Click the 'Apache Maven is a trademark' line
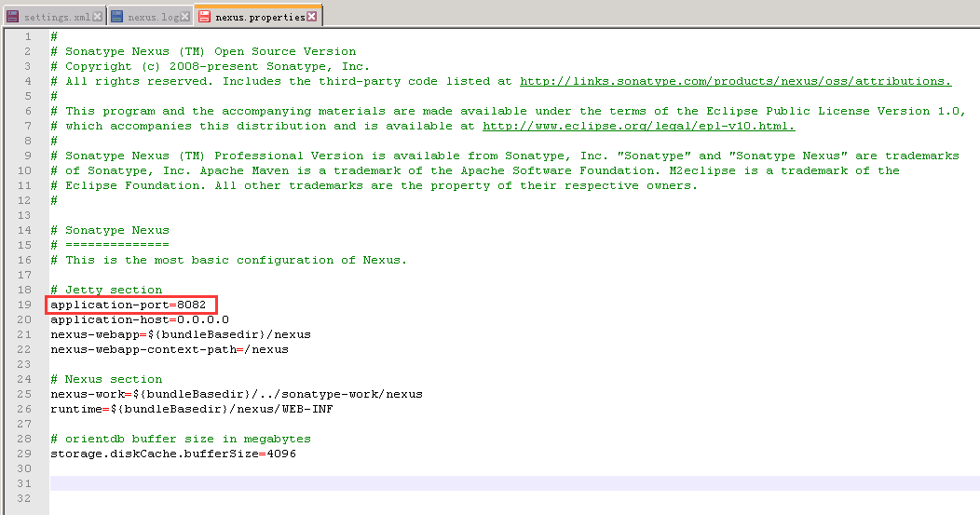Image resolution: width=980 pixels, height=515 pixels. [475, 171]
